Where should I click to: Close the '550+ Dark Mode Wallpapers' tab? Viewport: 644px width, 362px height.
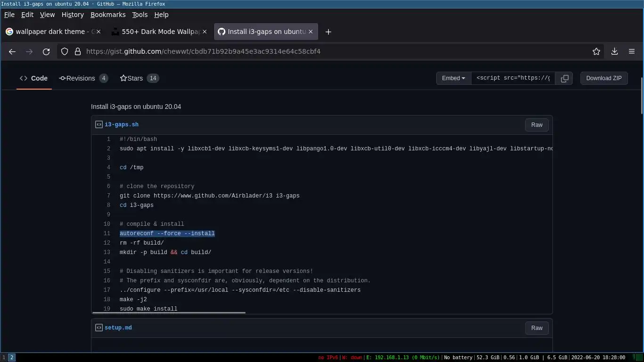pyautogui.click(x=205, y=32)
